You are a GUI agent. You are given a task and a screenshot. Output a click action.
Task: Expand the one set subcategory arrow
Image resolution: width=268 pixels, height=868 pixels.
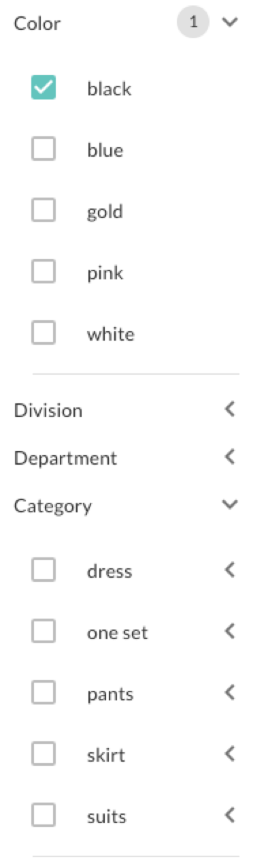[x=230, y=631]
